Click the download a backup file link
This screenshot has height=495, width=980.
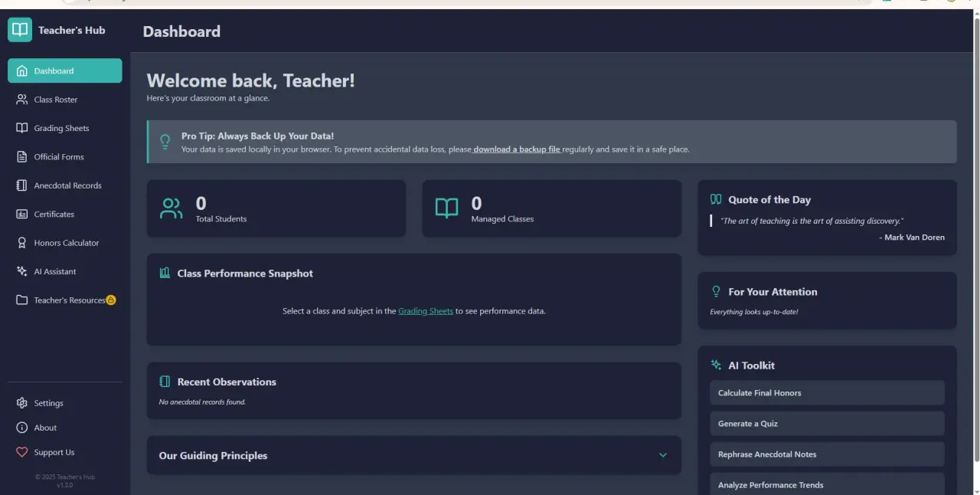point(517,149)
